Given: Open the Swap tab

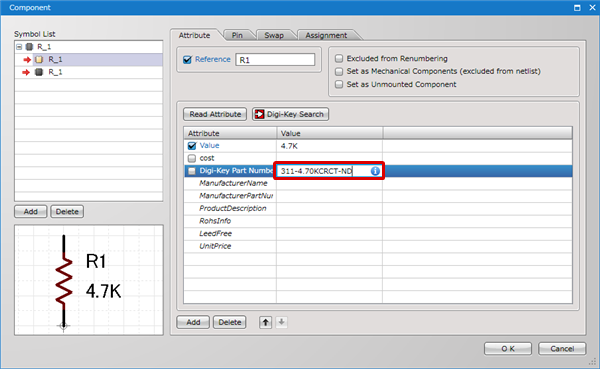Looking at the screenshot, I should 274,35.
